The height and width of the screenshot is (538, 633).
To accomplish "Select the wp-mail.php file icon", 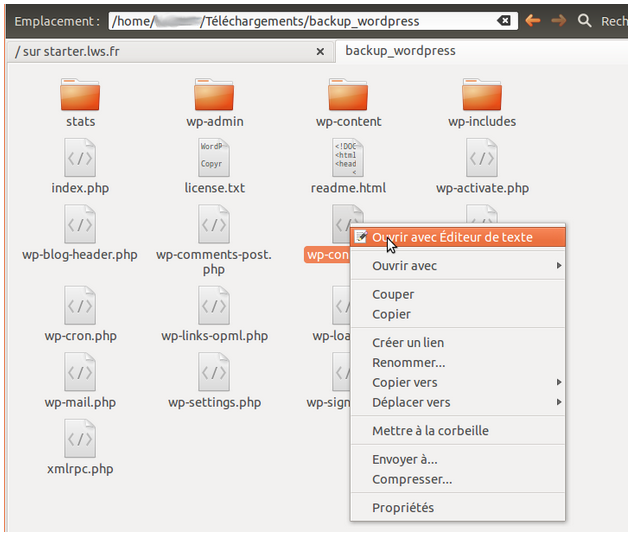I will click(80, 372).
